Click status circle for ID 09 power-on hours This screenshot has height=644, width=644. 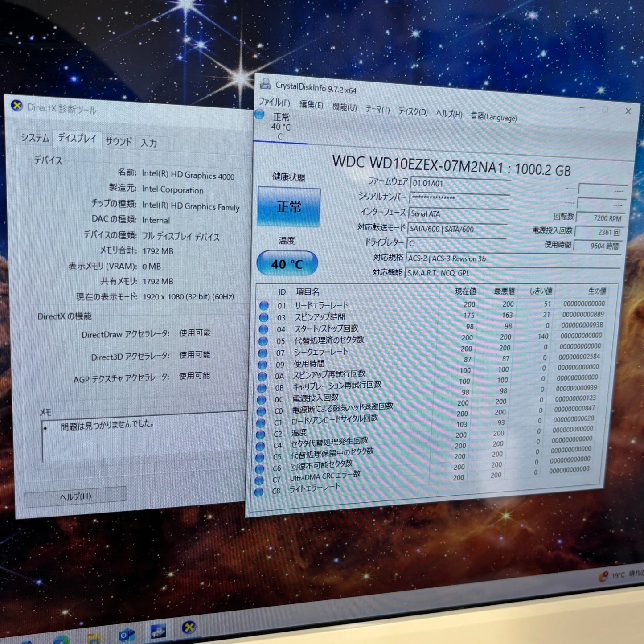(x=262, y=365)
